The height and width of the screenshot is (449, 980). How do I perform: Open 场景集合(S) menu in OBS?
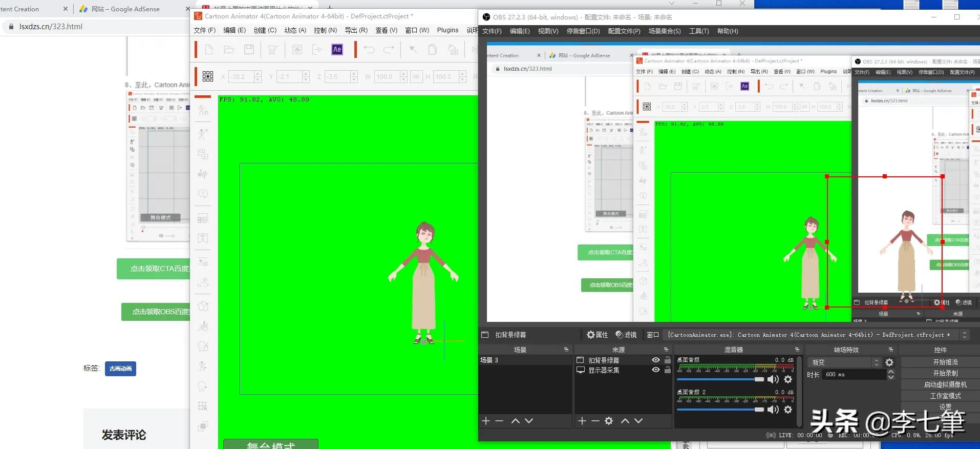point(665,31)
